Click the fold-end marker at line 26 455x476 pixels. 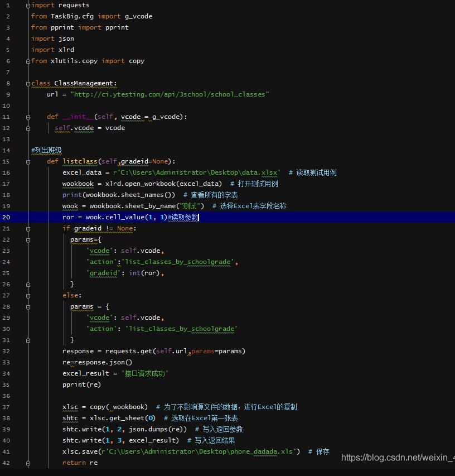[x=28, y=284]
